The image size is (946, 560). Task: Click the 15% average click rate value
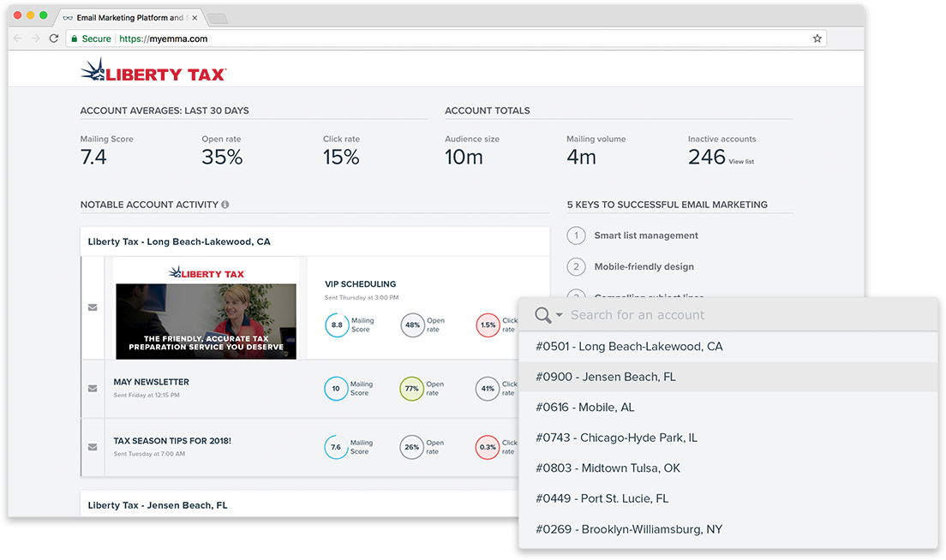coord(341,158)
